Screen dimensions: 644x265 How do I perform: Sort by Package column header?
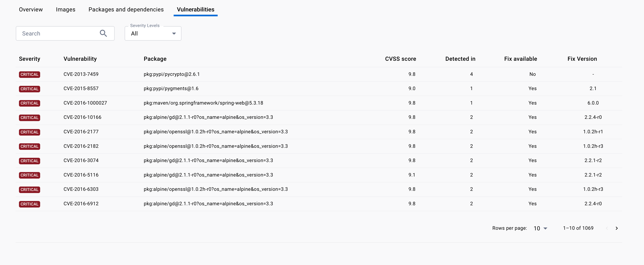(x=155, y=59)
